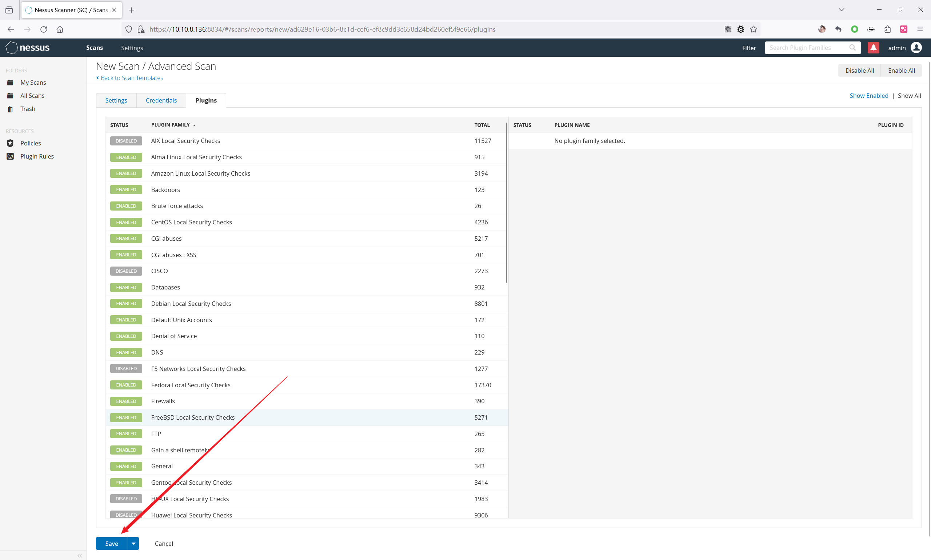The width and height of the screenshot is (931, 560).
Task: Select the DNS plugin family row
Action: tap(307, 352)
